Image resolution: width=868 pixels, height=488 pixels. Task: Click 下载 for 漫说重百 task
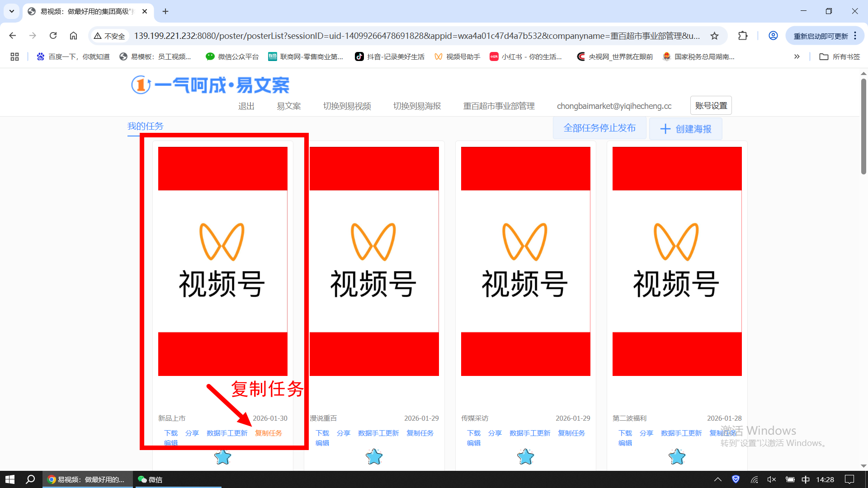tap(322, 433)
